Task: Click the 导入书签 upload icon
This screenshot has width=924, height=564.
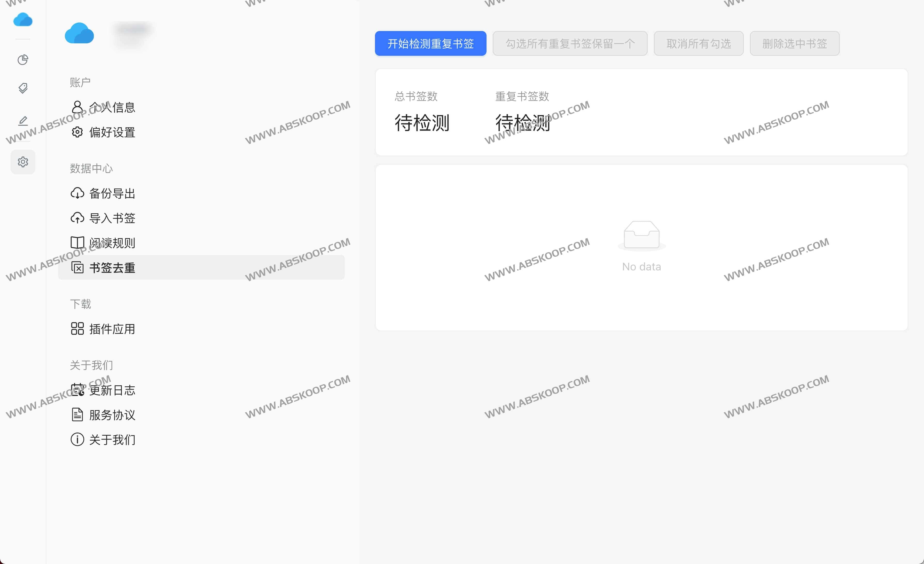Action: pos(78,218)
